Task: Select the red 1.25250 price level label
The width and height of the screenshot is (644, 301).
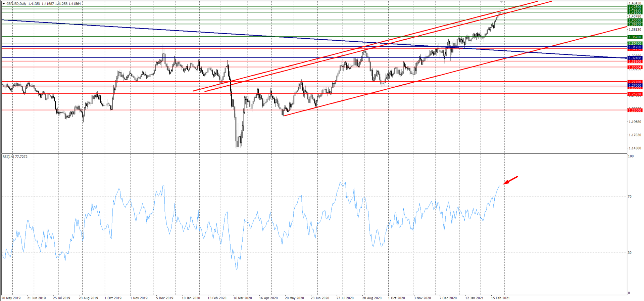Action: 635,94
